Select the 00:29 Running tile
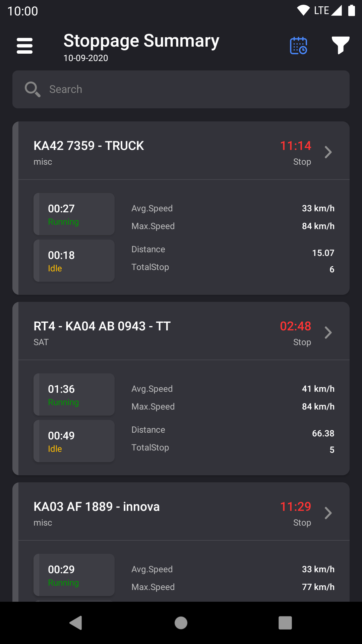362x644 pixels. (74, 575)
